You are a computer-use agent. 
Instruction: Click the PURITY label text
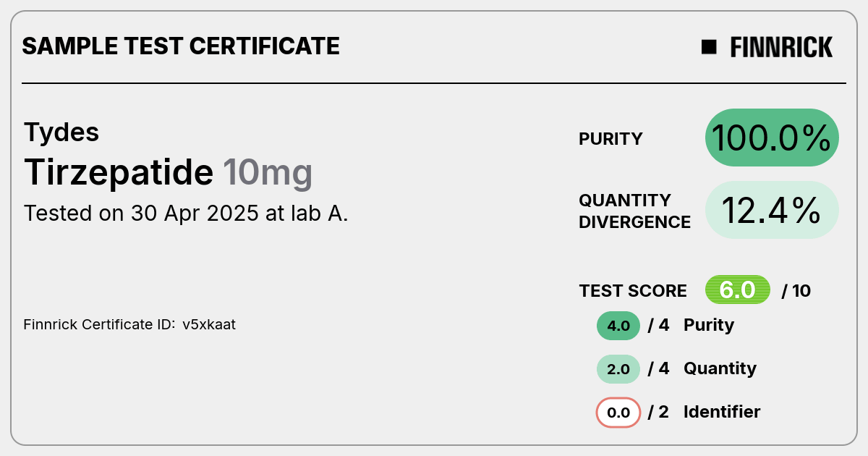[x=610, y=139]
